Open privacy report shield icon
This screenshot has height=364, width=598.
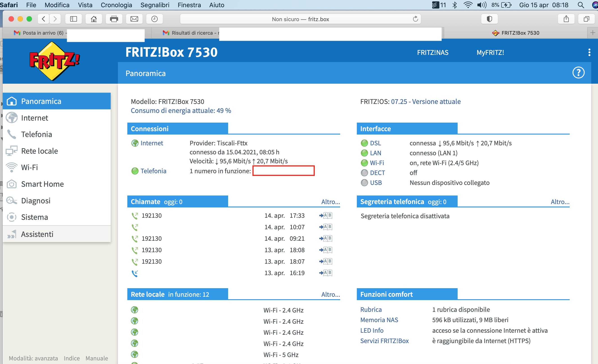point(490,19)
